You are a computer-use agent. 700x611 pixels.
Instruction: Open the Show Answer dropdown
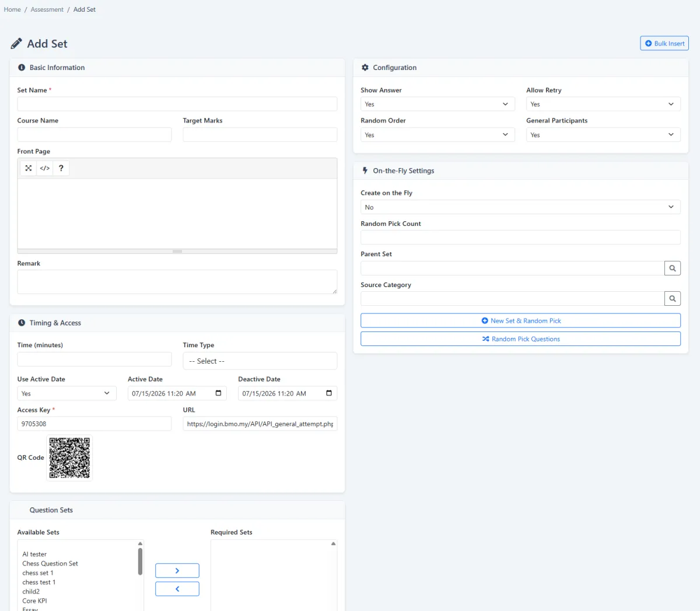click(x=437, y=104)
